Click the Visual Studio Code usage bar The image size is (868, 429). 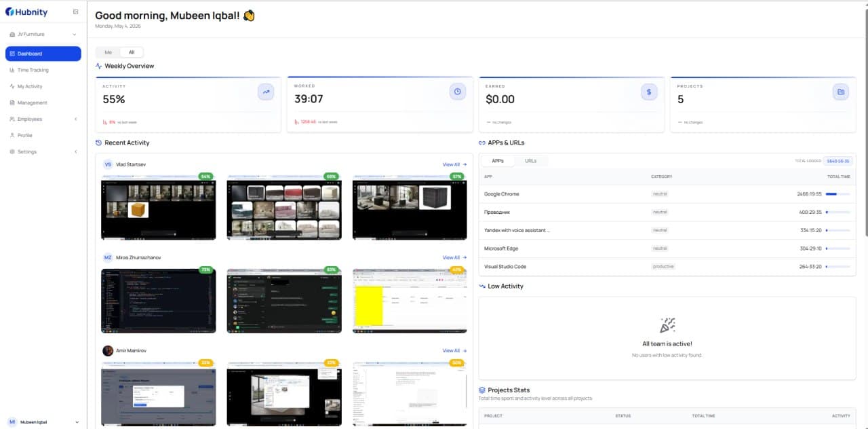[x=837, y=267]
